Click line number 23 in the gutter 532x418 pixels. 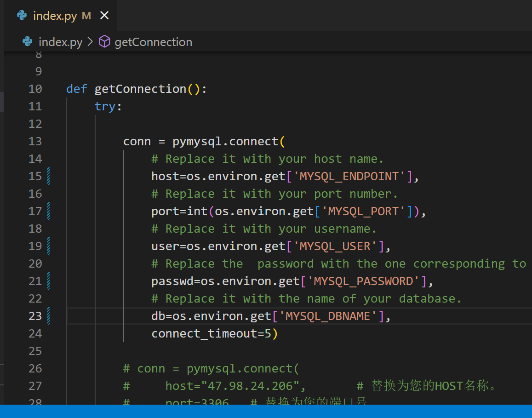[35, 316]
